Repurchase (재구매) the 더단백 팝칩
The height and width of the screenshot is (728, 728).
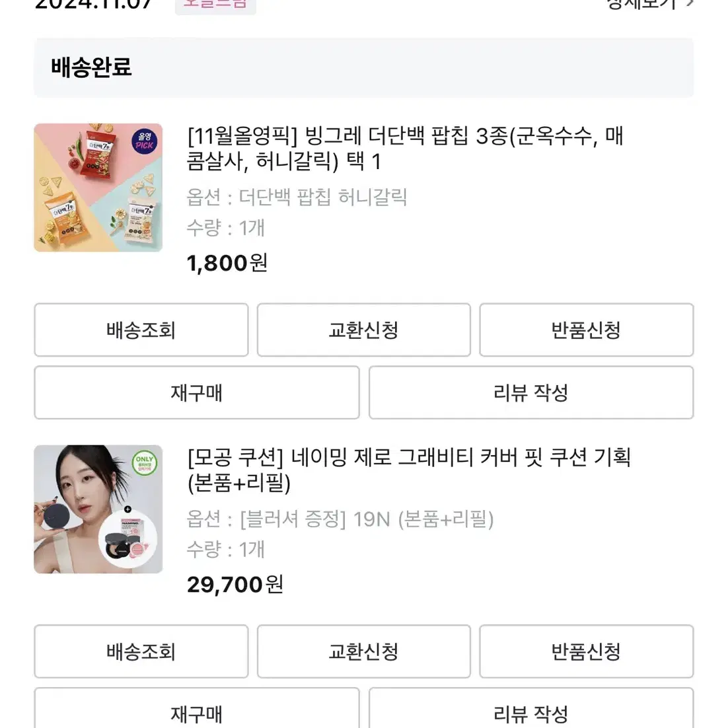pos(197,393)
